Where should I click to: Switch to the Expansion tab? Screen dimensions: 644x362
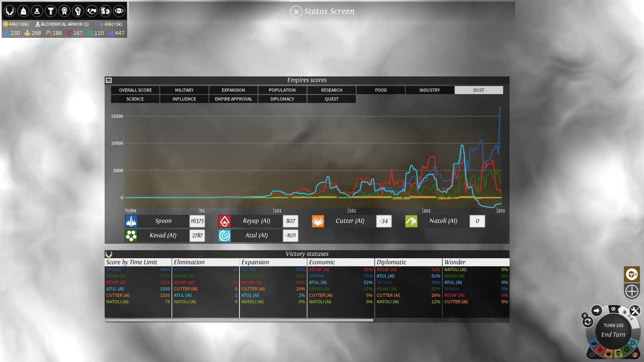point(233,90)
